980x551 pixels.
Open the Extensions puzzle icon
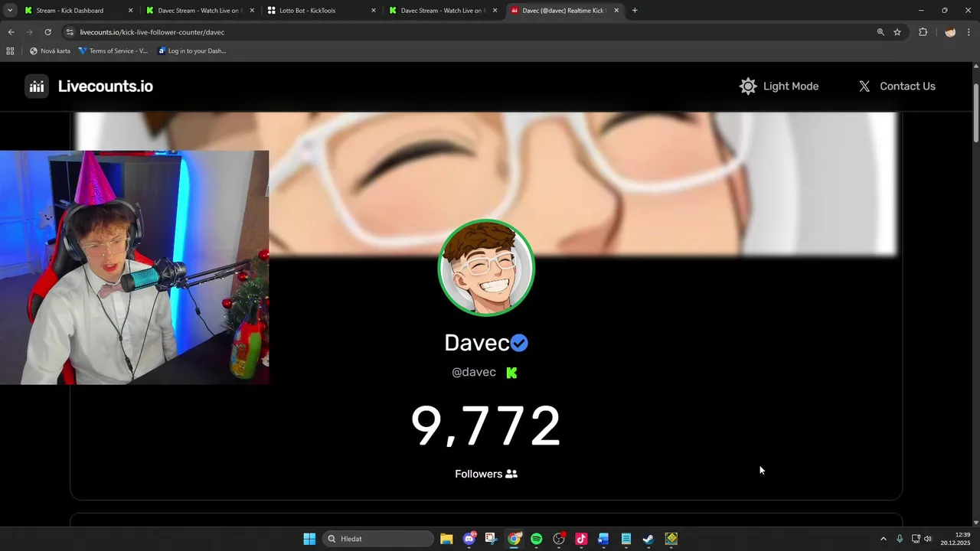click(x=923, y=32)
